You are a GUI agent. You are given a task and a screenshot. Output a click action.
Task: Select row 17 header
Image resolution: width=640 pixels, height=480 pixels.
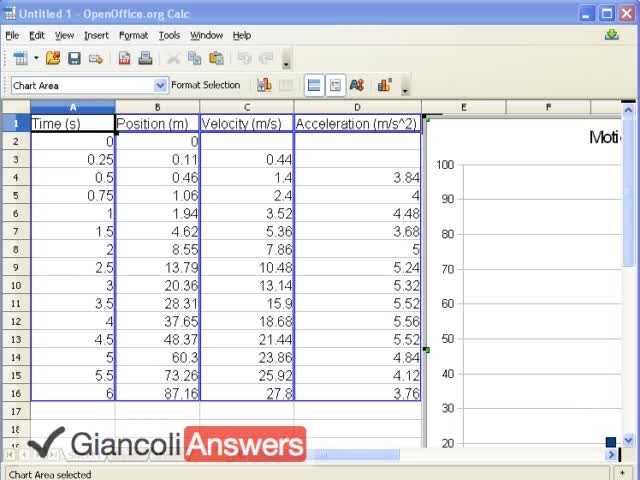pos(16,411)
